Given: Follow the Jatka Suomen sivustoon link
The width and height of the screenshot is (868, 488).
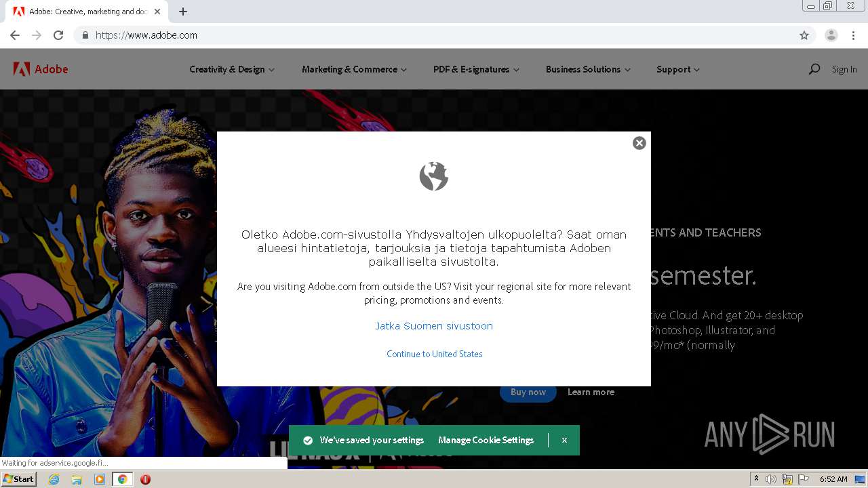Looking at the screenshot, I should pos(434,326).
